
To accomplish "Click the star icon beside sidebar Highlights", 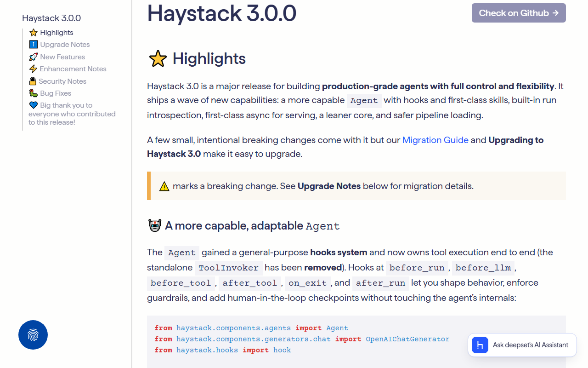I will pos(33,33).
